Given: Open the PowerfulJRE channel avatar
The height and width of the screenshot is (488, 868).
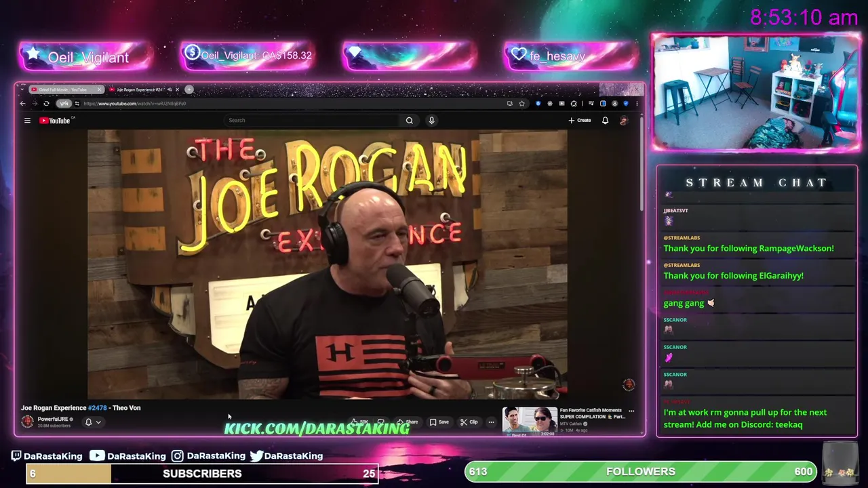Looking at the screenshot, I should pyautogui.click(x=27, y=422).
